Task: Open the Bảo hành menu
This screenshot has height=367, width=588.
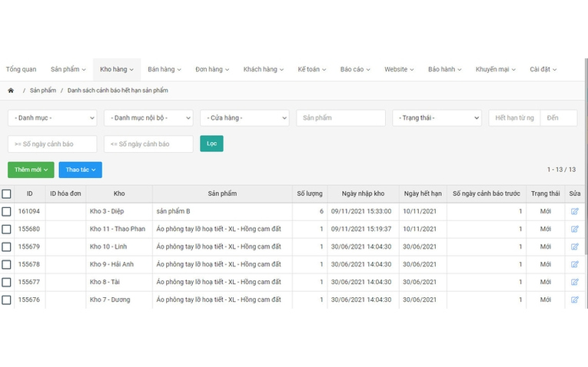Action: coord(445,69)
